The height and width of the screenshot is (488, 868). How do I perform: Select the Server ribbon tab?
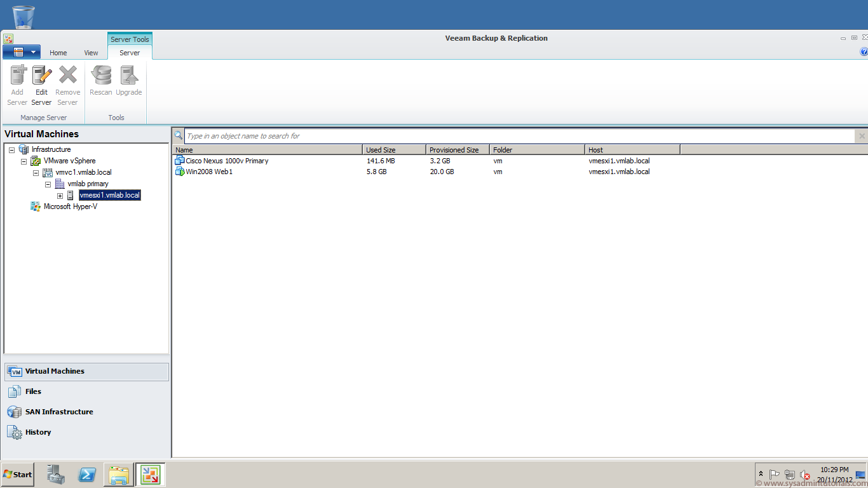130,53
